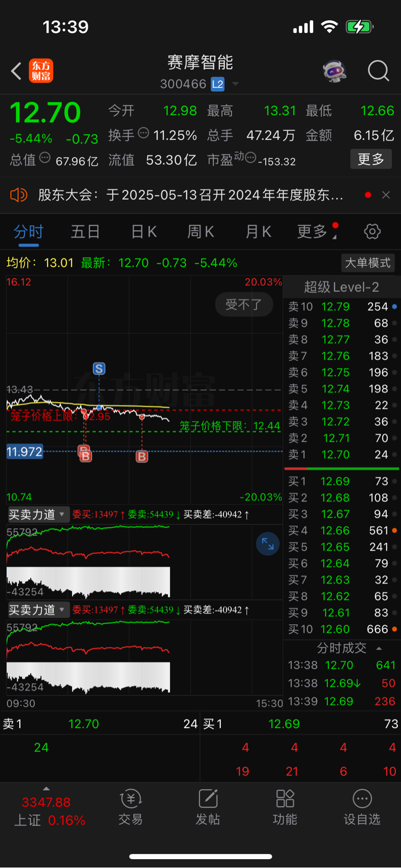The width and height of the screenshot is (401, 868).
Task: Tap the info icon beside 换手
Action: click(x=144, y=133)
